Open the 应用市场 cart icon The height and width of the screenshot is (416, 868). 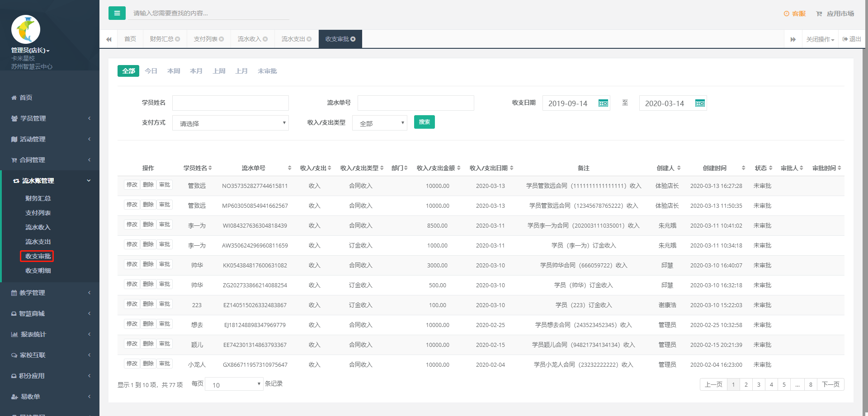[819, 14]
